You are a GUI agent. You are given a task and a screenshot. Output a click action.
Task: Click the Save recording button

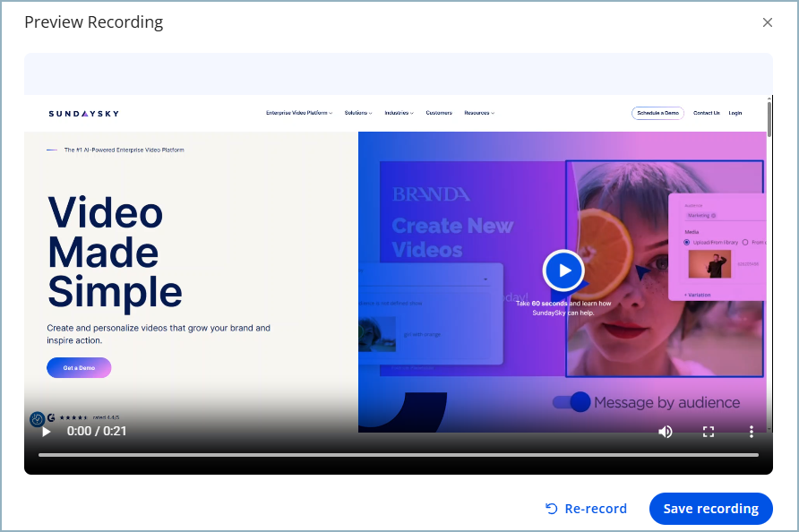coord(711,509)
